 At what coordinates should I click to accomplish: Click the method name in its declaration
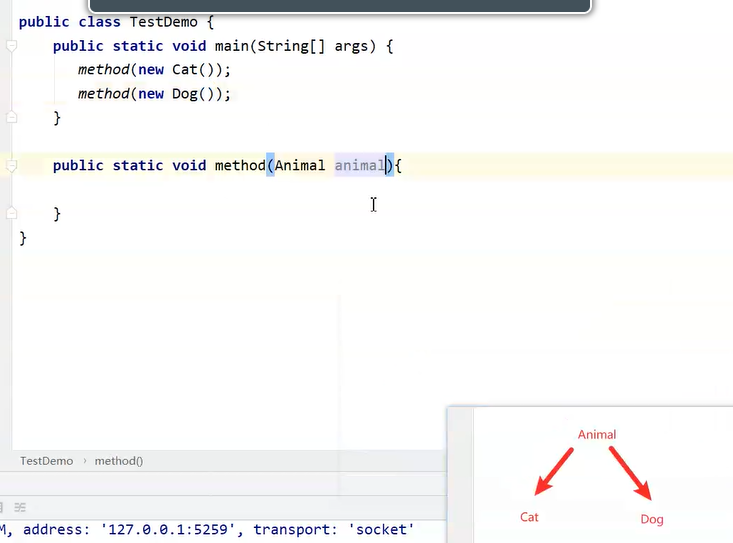240,165
